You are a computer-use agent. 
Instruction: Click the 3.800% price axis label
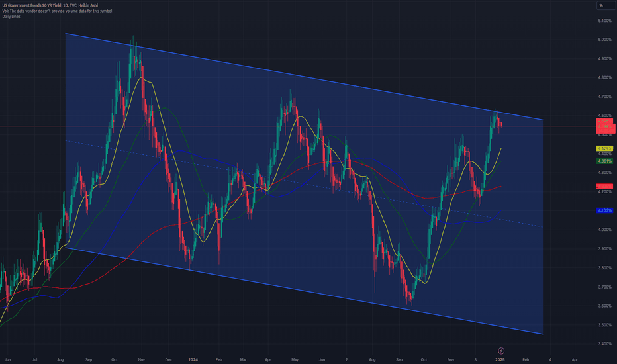[604, 268]
